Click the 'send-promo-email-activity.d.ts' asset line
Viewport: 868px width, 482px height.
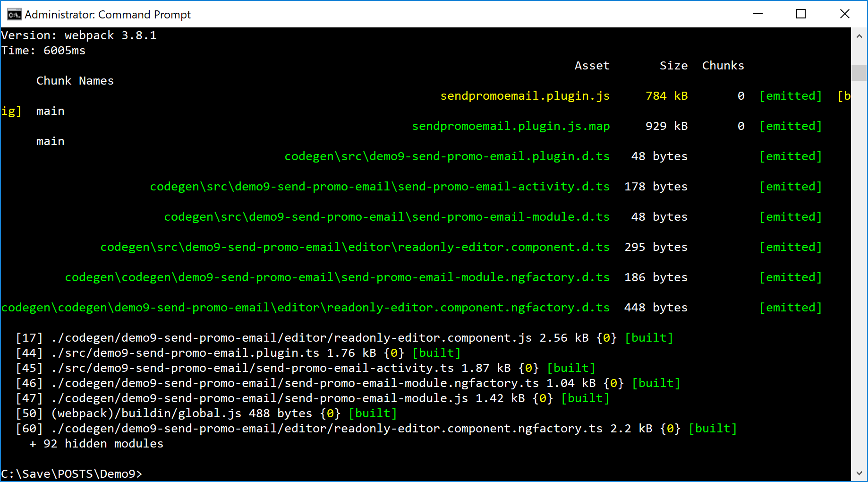(x=380, y=187)
